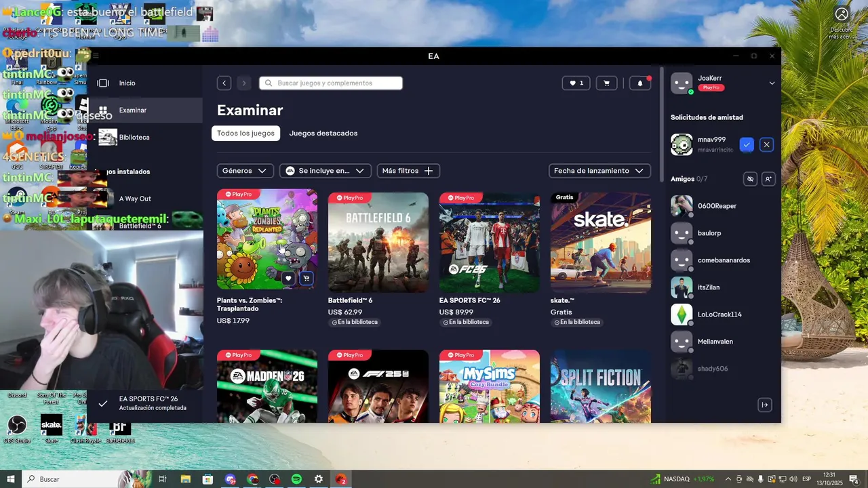Open Chrome from the taskbar
Image resolution: width=868 pixels, height=488 pixels.
pyautogui.click(x=253, y=479)
